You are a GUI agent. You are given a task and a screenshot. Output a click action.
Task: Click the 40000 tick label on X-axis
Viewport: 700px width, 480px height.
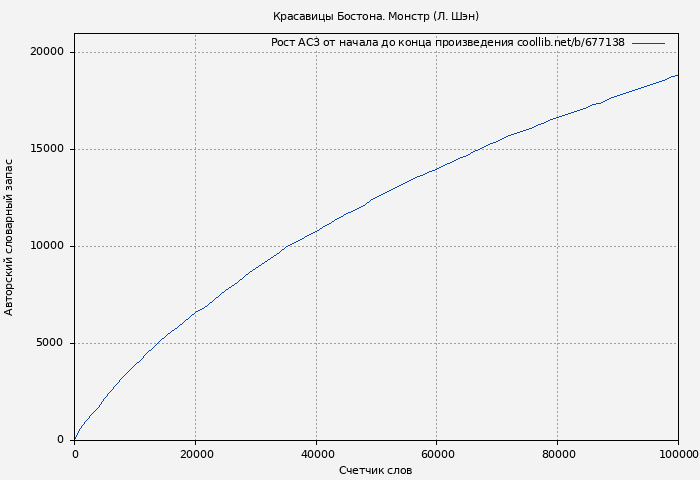coord(316,454)
